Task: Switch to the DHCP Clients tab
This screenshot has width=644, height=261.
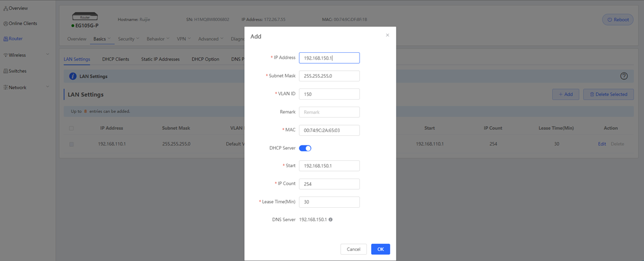Action: pyautogui.click(x=116, y=59)
